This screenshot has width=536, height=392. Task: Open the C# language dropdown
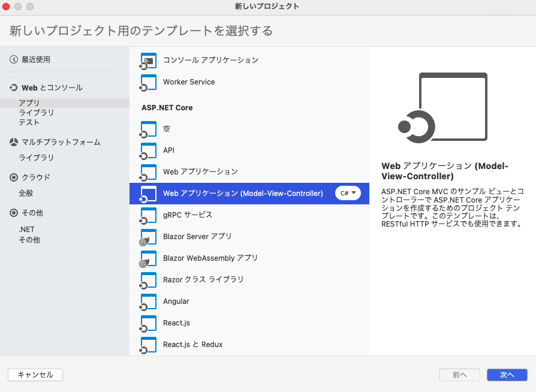click(x=348, y=194)
